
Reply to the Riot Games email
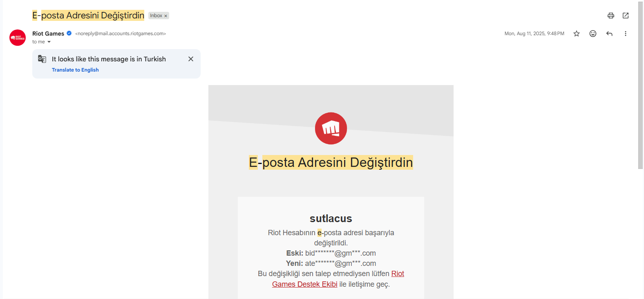(609, 34)
